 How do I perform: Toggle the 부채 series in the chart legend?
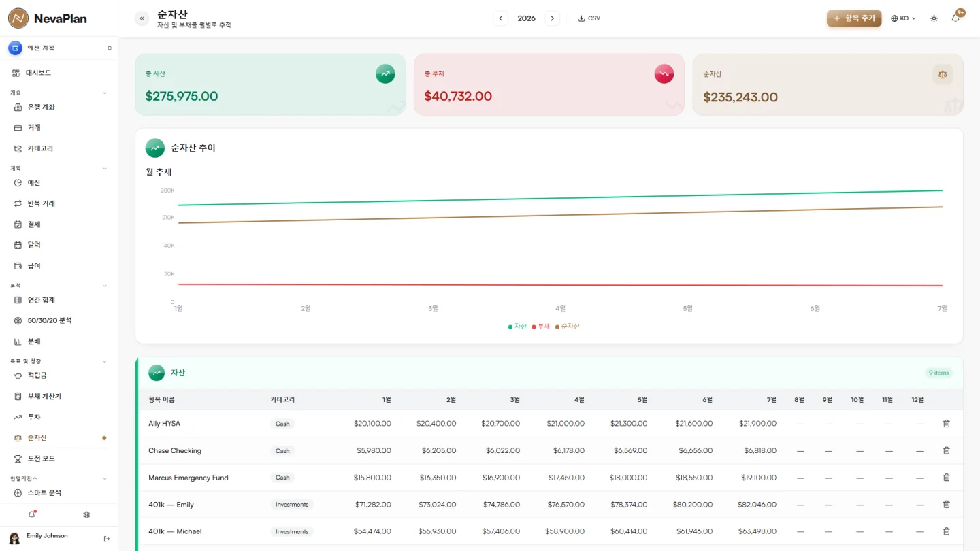click(541, 327)
